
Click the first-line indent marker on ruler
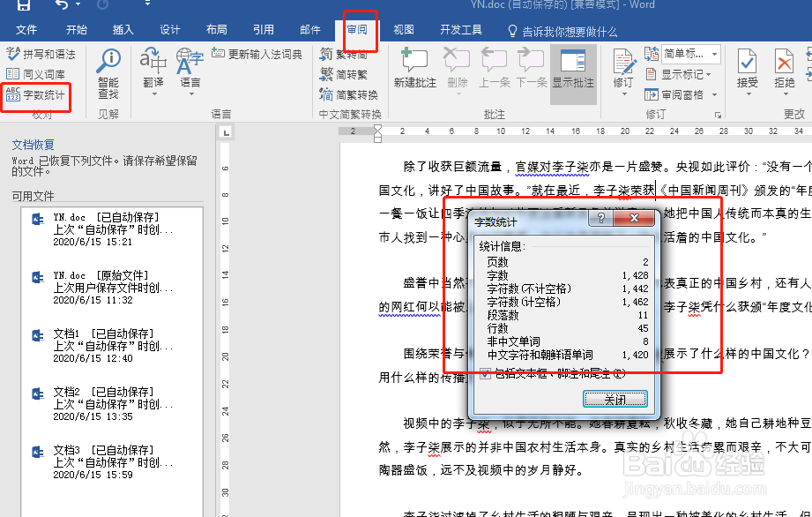[377, 128]
